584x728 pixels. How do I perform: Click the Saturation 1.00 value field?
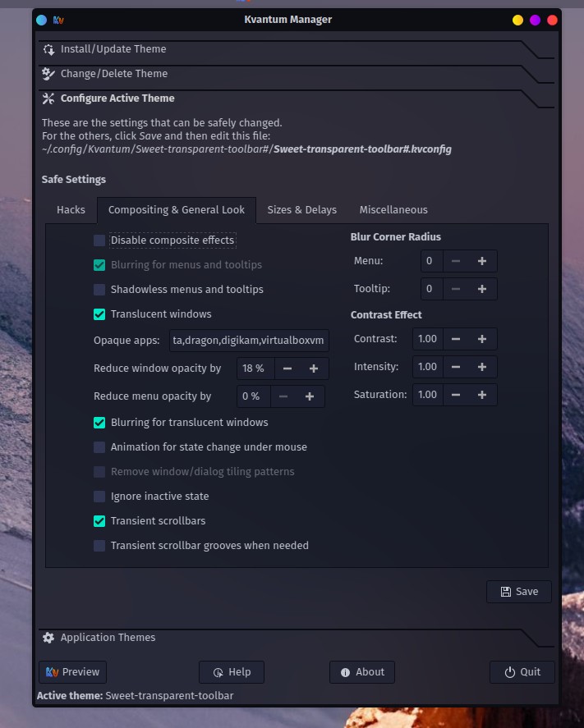tap(427, 395)
